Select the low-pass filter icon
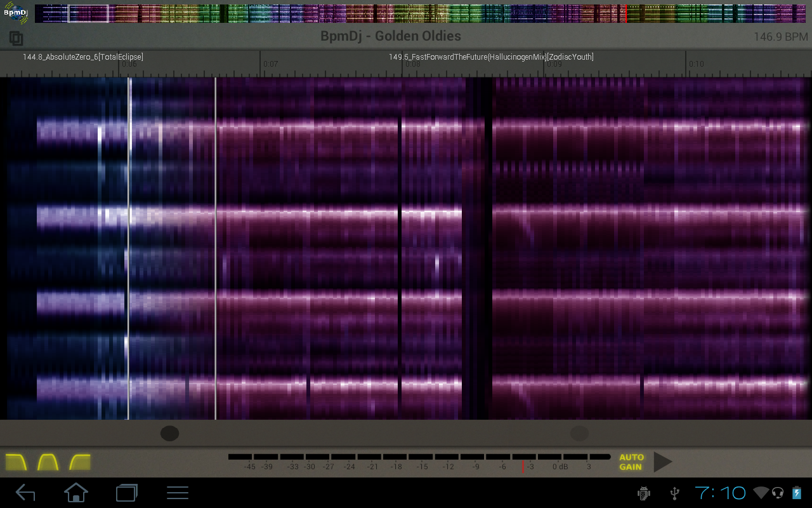812x508 pixels. click(16, 462)
